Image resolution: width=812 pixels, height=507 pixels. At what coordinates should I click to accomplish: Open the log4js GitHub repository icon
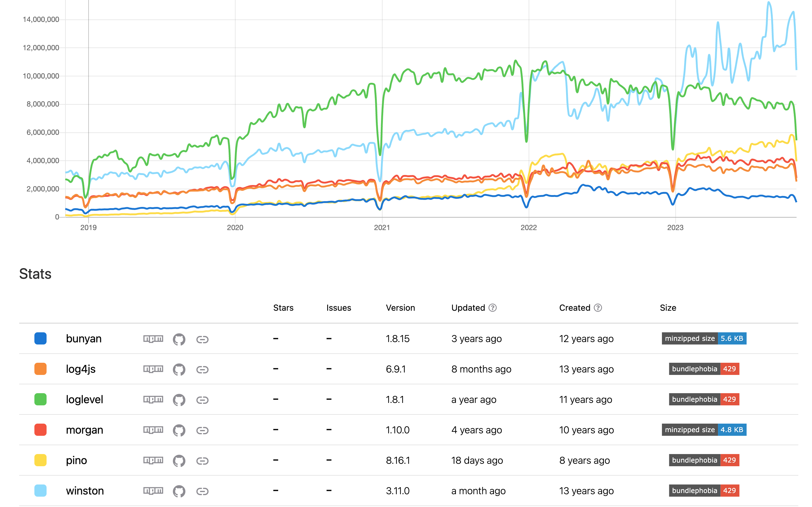[179, 369]
